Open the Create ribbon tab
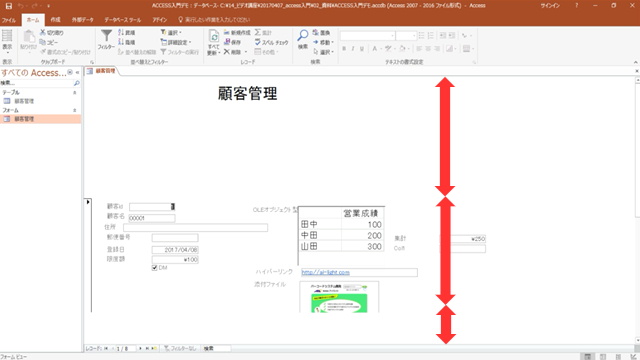 point(56,20)
